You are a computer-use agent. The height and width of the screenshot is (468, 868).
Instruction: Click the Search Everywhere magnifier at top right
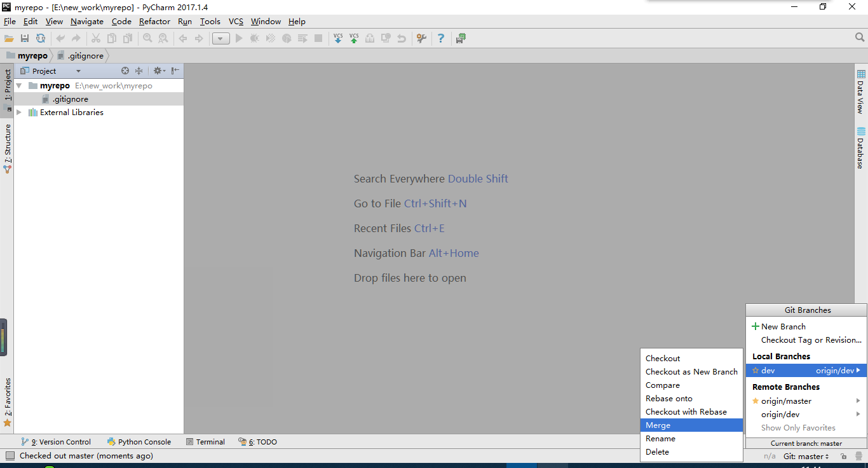point(860,38)
